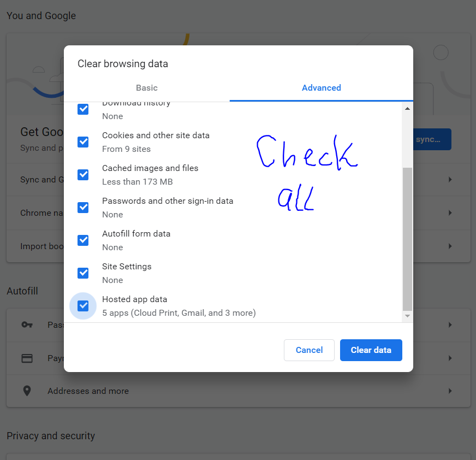Screen dimensions: 476x460
Task: Click the Clear data button
Action: point(371,350)
